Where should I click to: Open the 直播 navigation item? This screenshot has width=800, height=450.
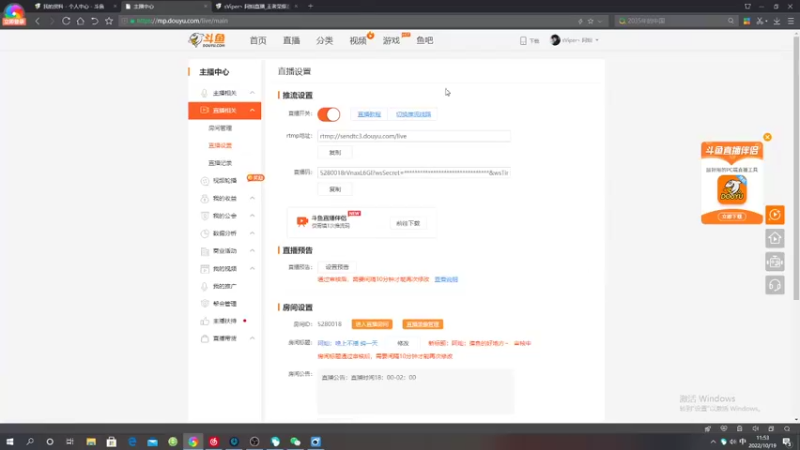[x=291, y=40]
